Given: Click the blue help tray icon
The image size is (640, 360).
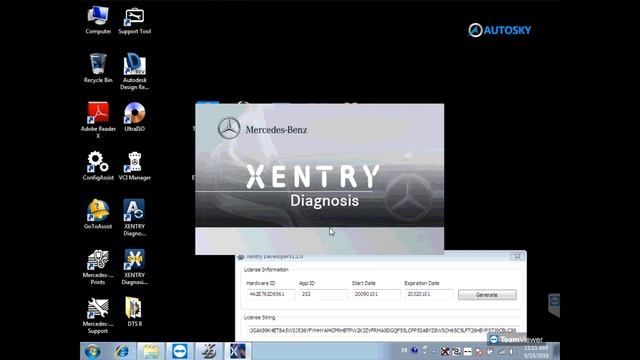Looking at the screenshot, I should pyautogui.click(x=415, y=351).
